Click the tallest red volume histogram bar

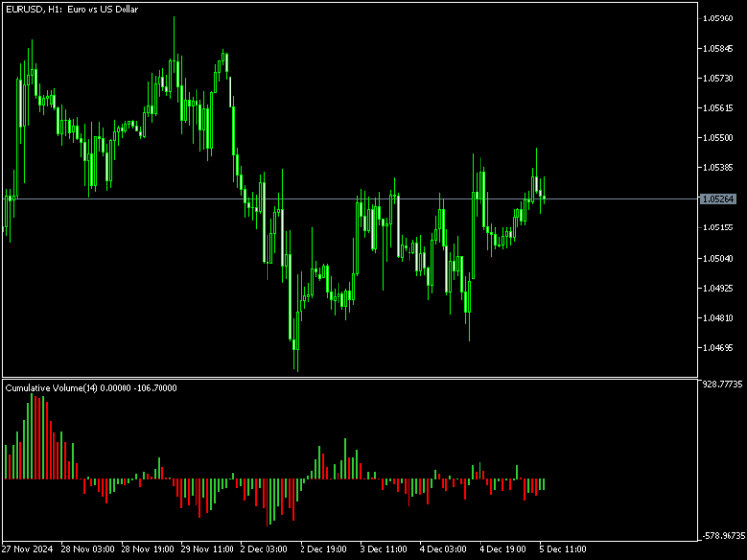tap(36, 437)
